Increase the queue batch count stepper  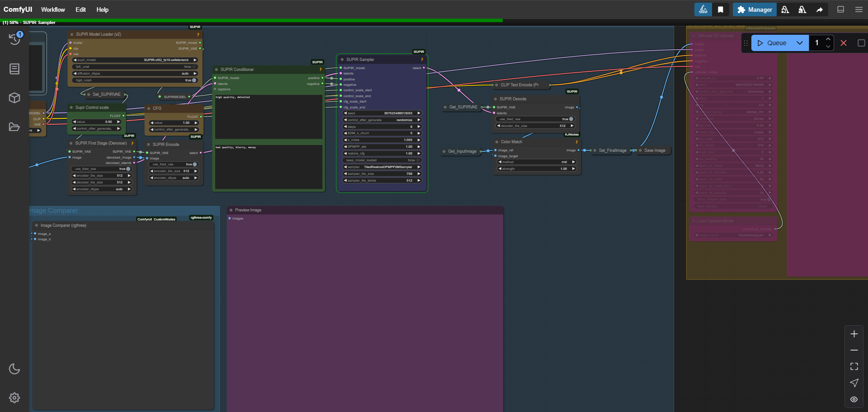click(828, 39)
